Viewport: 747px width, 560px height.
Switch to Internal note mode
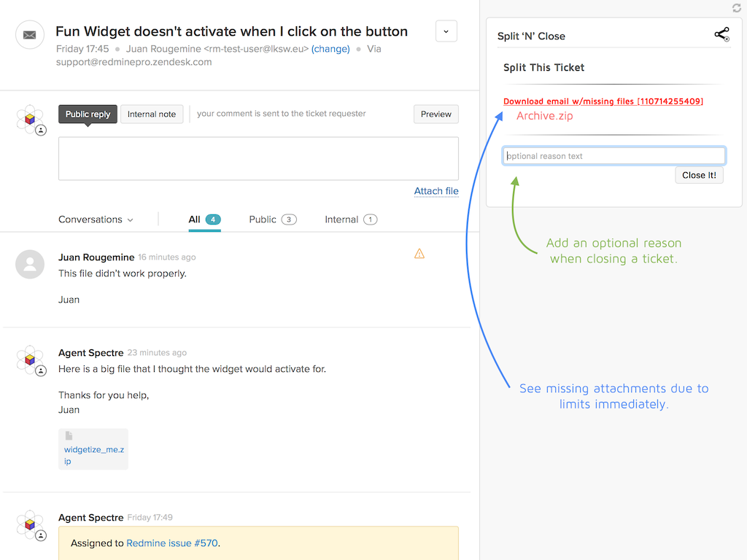click(152, 114)
